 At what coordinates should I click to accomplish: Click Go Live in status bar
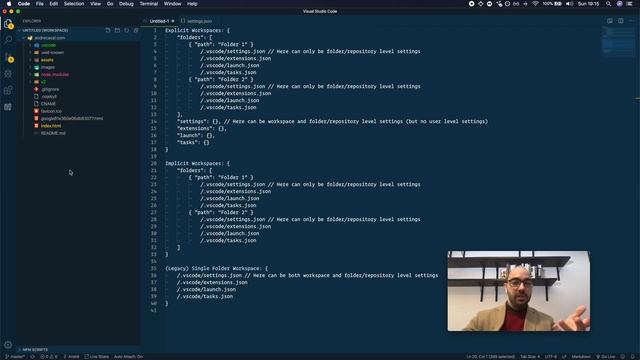pos(605,356)
